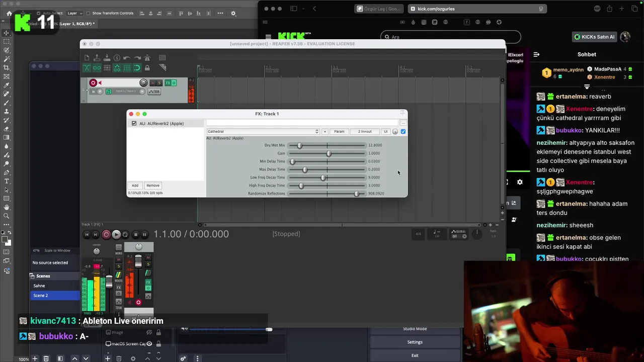Toggle AUReverb2 enabled checkbox in FX list
Viewport: 644px width, 362px height.
134,123
